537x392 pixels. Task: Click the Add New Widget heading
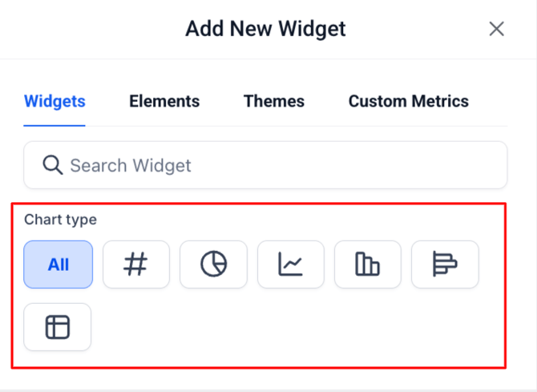point(265,30)
